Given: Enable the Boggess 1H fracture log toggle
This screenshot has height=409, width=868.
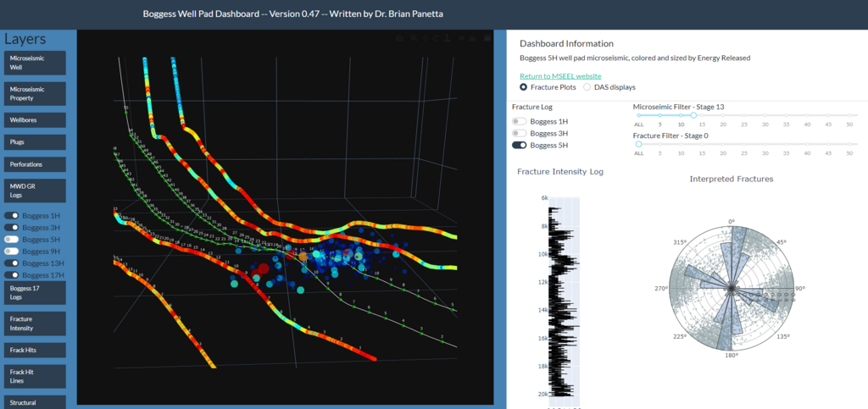Looking at the screenshot, I should (520, 121).
